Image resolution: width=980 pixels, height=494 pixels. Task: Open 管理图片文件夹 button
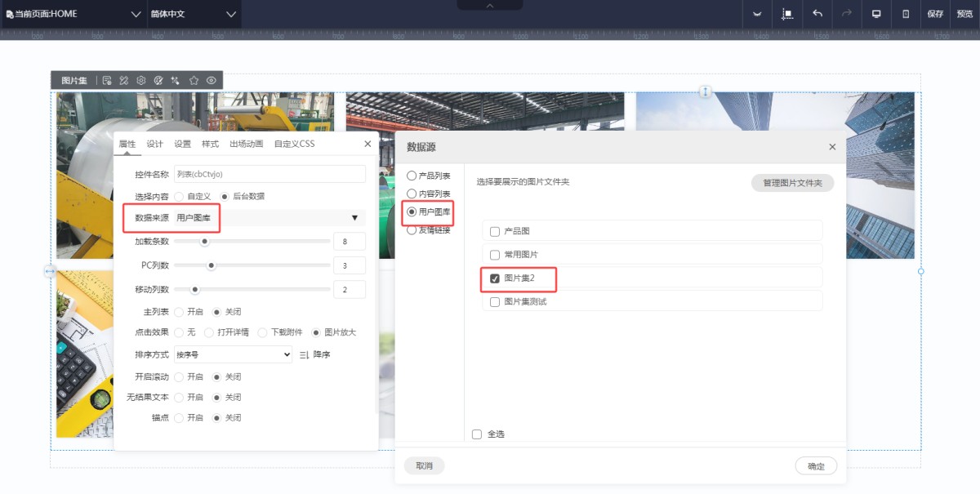click(x=792, y=183)
